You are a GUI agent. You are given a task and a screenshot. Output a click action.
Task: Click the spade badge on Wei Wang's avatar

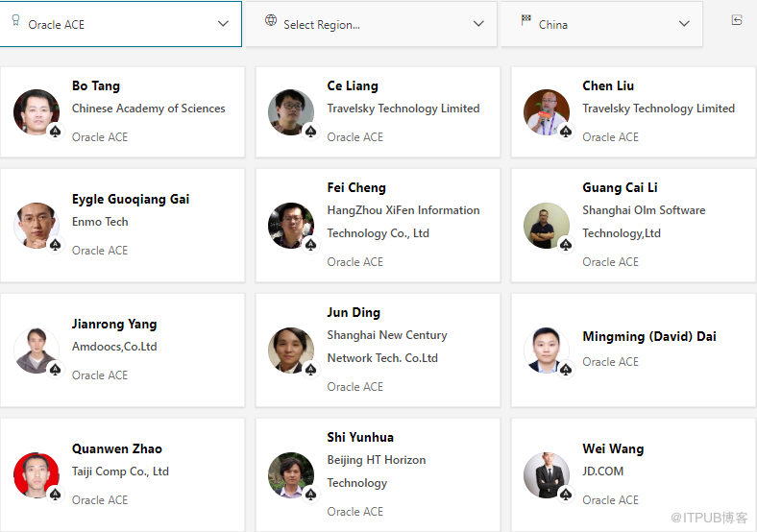coord(566,495)
